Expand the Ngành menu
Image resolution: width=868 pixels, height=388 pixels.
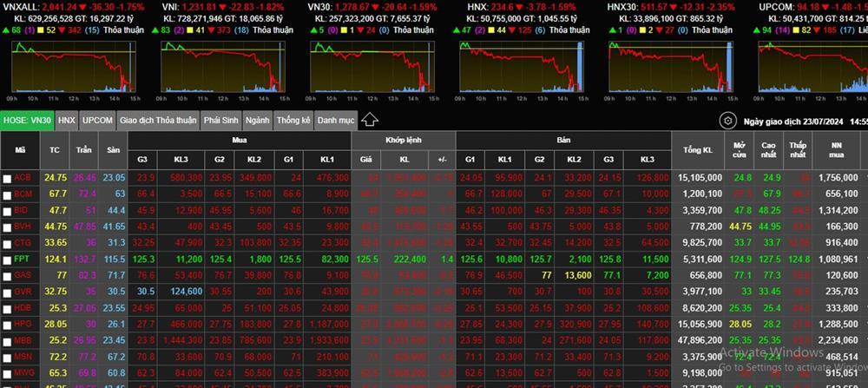pos(257,120)
